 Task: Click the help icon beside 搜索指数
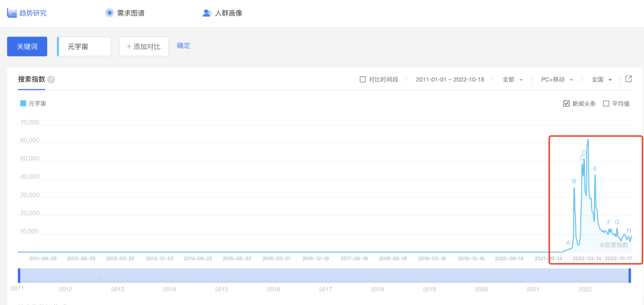[x=51, y=79]
